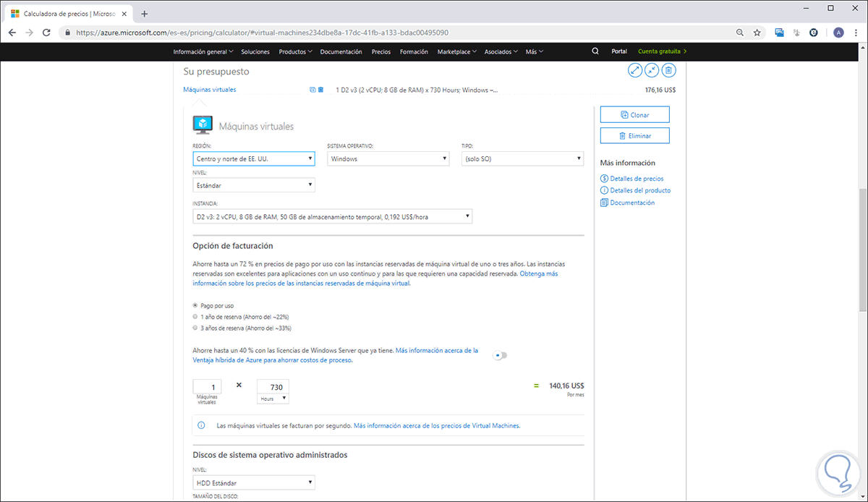This screenshot has width=868, height=502.
Task: Open Detalles de precios link
Action: pos(637,178)
